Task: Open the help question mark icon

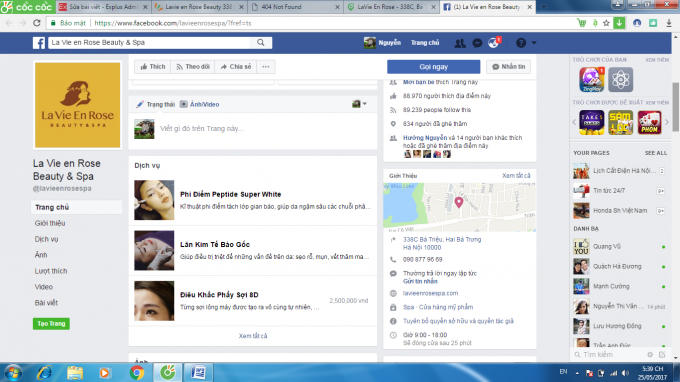Action: point(521,42)
